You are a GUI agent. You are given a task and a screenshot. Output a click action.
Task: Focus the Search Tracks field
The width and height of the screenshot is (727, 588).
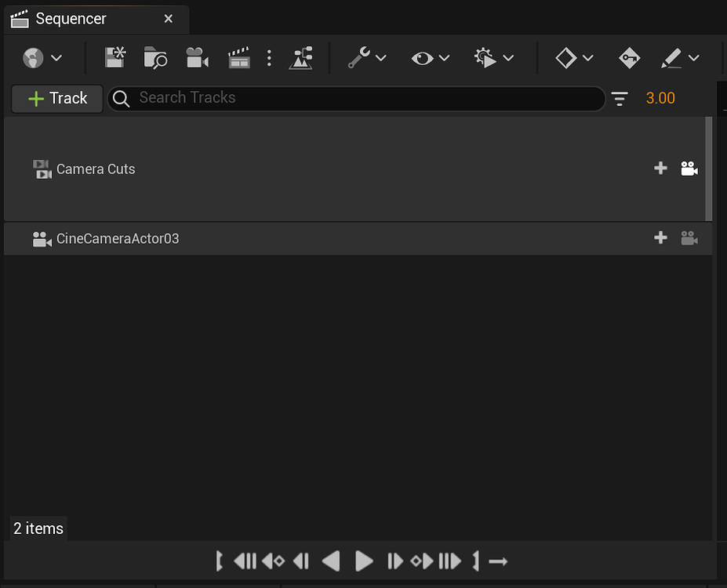click(356, 98)
